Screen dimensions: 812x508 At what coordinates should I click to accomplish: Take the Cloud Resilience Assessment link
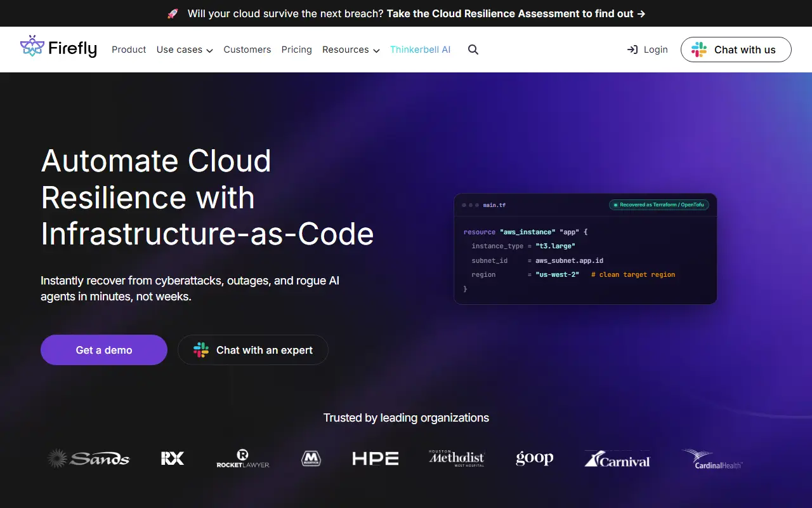(x=516, y=13)
